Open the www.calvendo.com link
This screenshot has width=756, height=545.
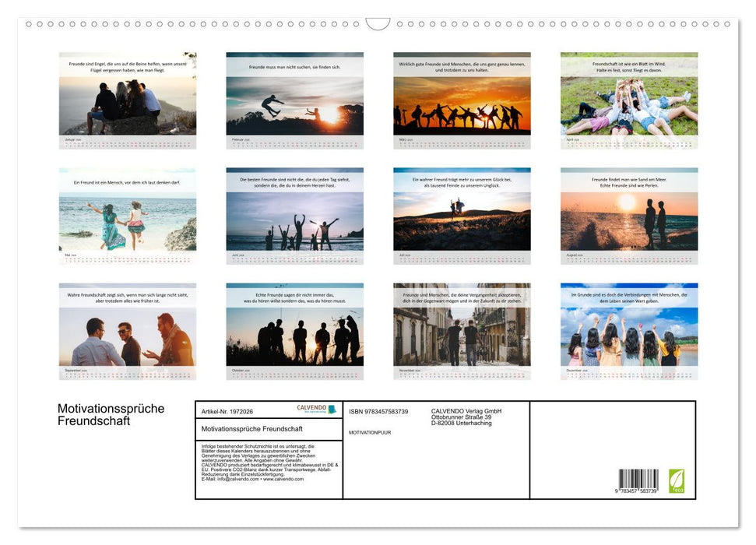[x=284, y=478]
